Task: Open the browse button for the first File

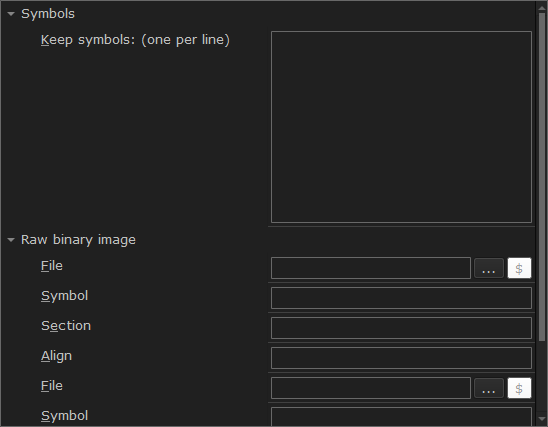Action: (x=489, y=268)
